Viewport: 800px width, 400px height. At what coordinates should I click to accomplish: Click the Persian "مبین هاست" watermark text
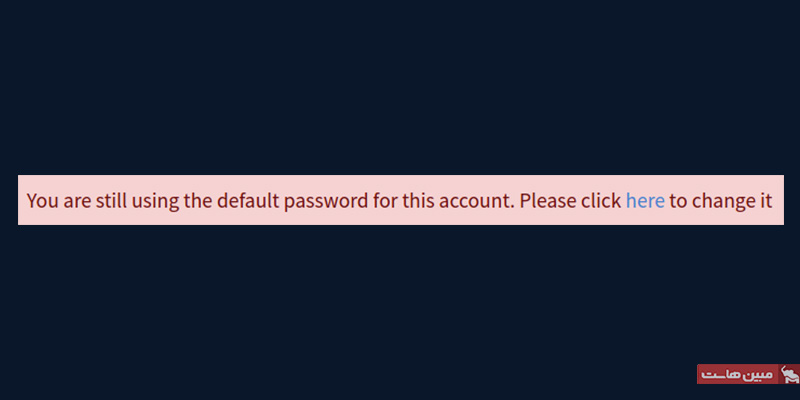coord(737,374)
